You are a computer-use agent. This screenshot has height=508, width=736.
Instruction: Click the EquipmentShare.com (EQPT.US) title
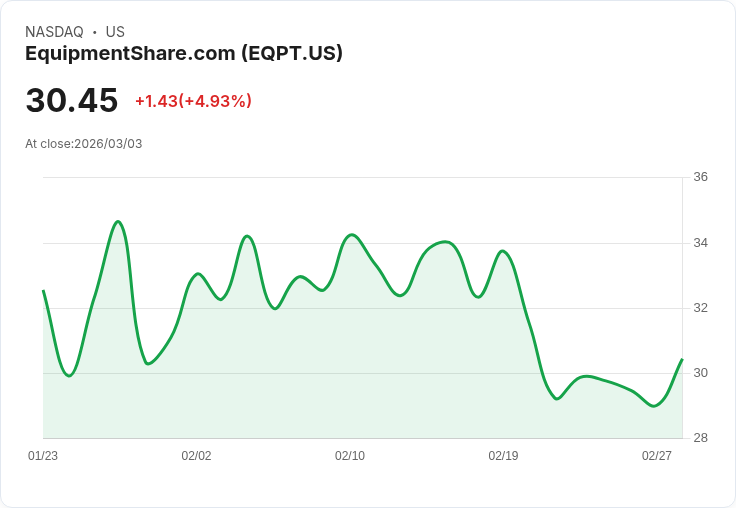tap(184, 54)
